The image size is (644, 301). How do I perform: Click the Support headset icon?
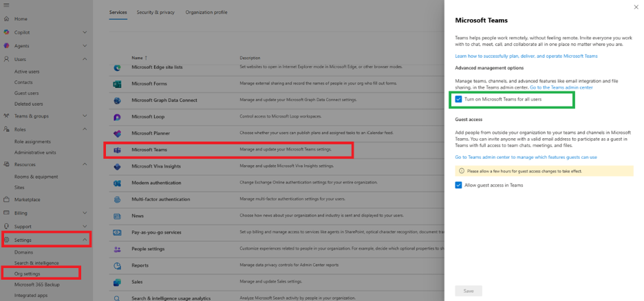pos(6,226)
